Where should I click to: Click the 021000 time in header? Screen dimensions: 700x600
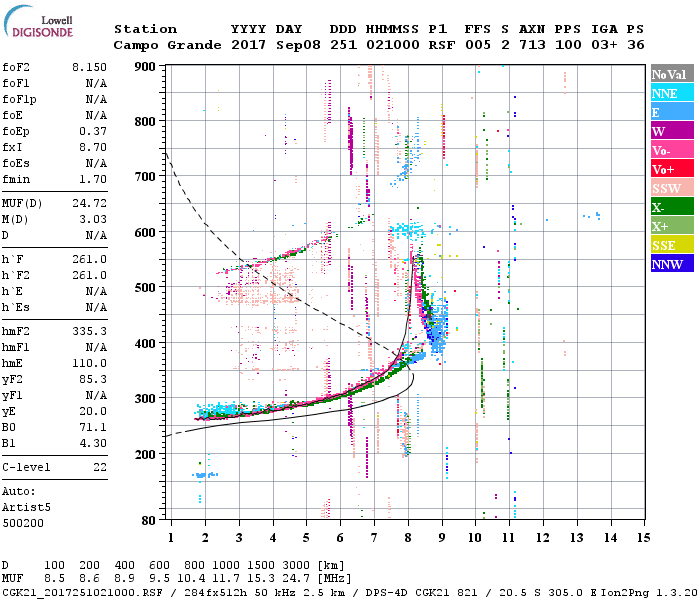393,45
